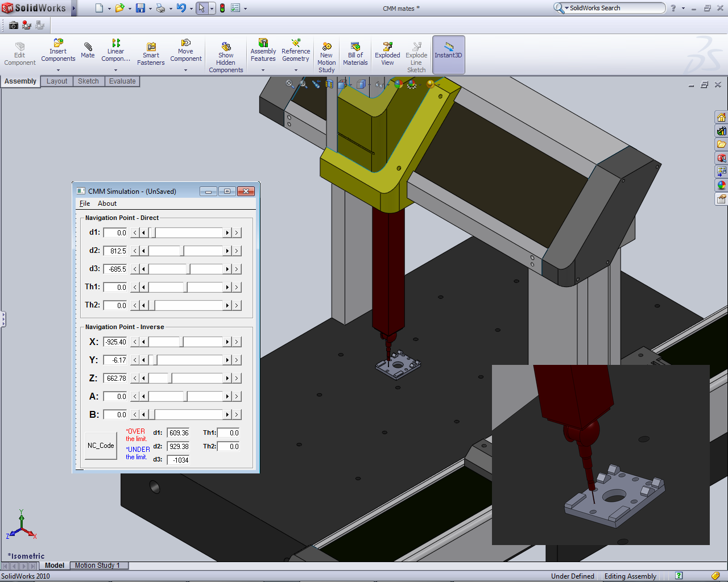This screenshot has width=728, height=582.
Task: Click the d2 slider thumb
Action: 182,251
